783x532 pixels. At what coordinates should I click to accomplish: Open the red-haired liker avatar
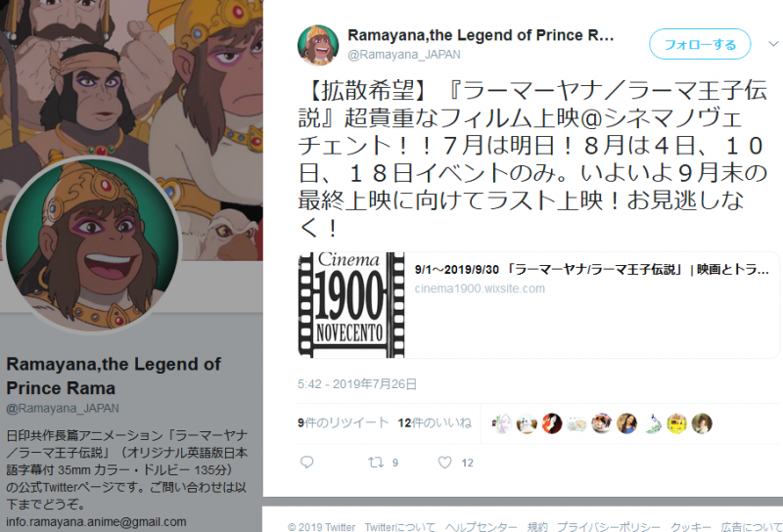551,423
